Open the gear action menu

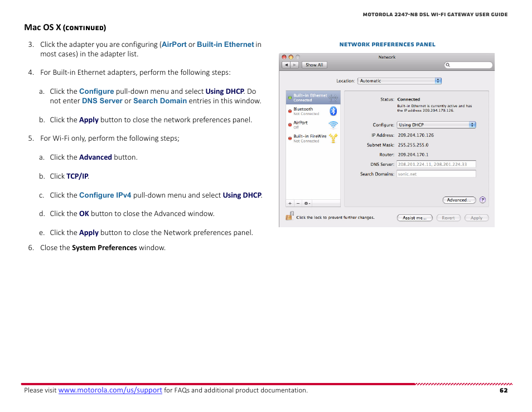[x=307, y=203]
